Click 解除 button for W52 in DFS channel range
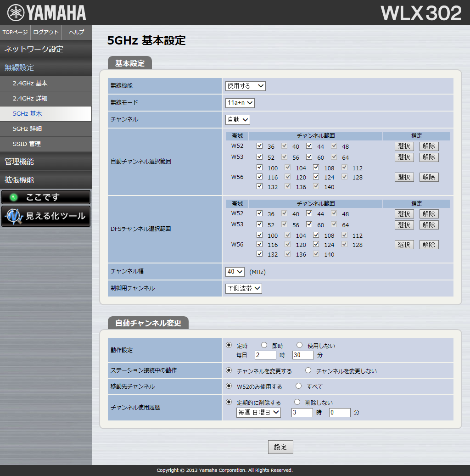 coord(429,214)
